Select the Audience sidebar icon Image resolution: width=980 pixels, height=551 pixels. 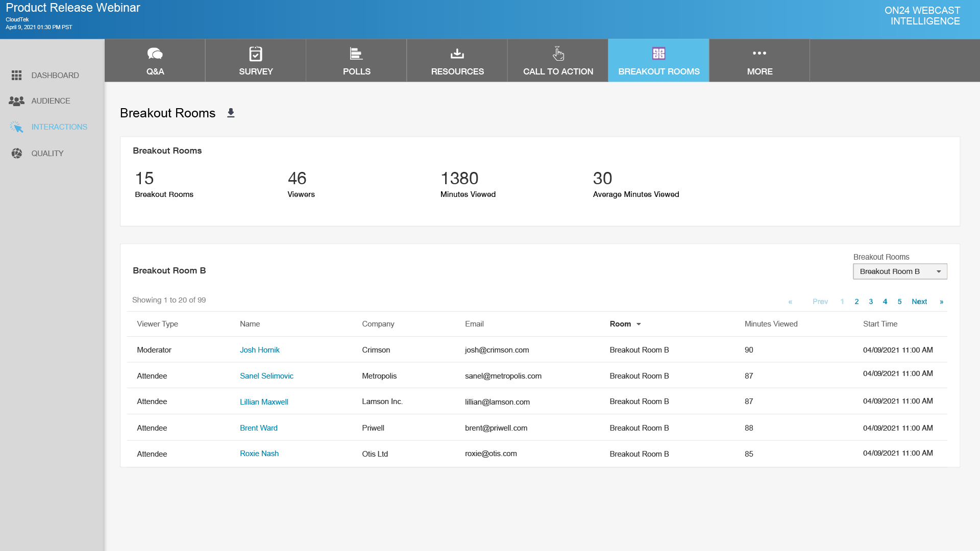(17, 101)
